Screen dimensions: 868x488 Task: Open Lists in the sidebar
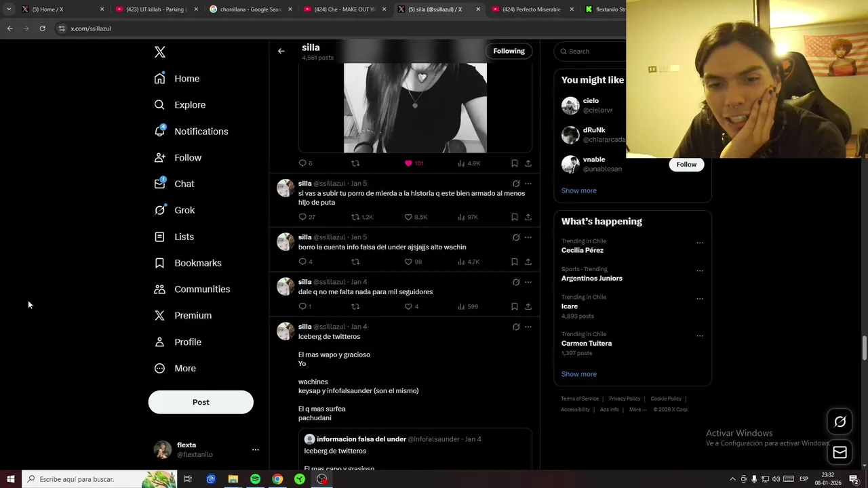tap(174, 237)
